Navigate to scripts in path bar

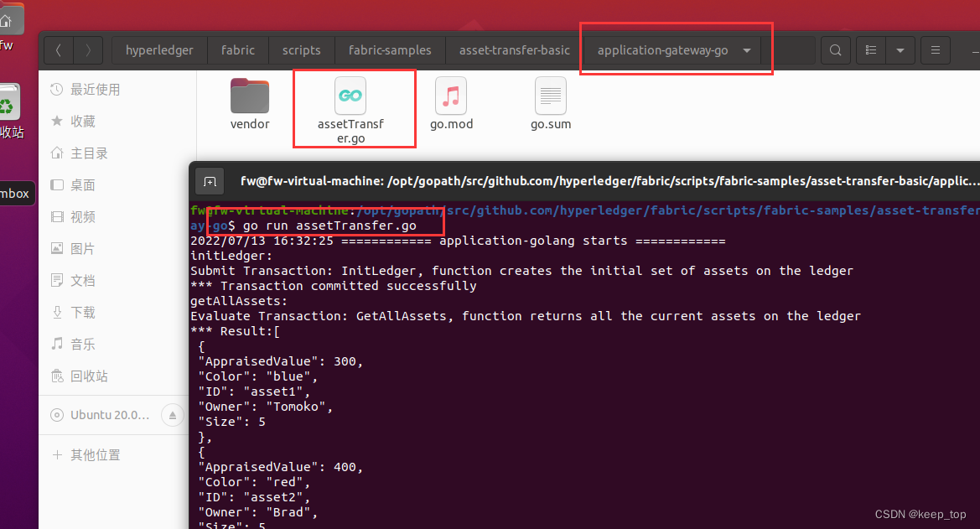[x=301, y=50]
